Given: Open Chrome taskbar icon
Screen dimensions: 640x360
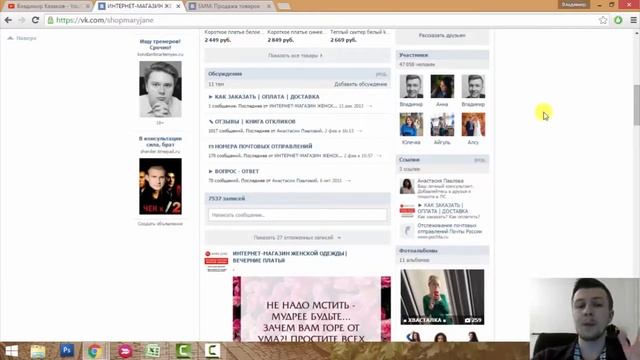Looking at the screenshot, I should point(95,351).
